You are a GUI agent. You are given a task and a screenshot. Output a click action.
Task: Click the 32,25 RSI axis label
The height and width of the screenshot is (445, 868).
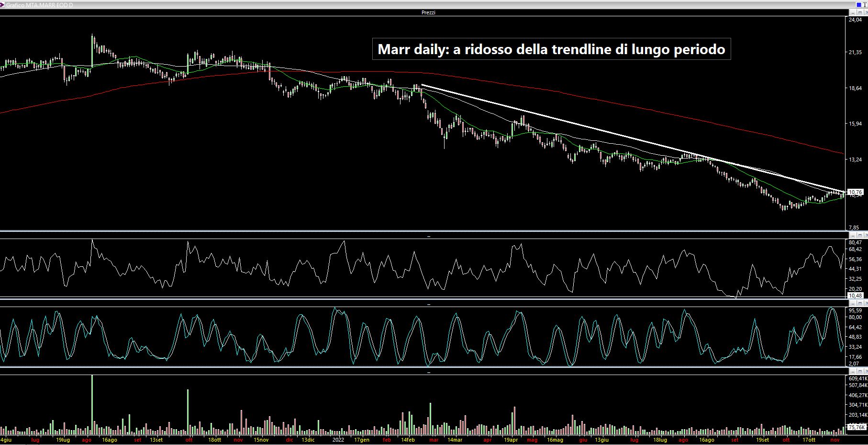[855, 279]
